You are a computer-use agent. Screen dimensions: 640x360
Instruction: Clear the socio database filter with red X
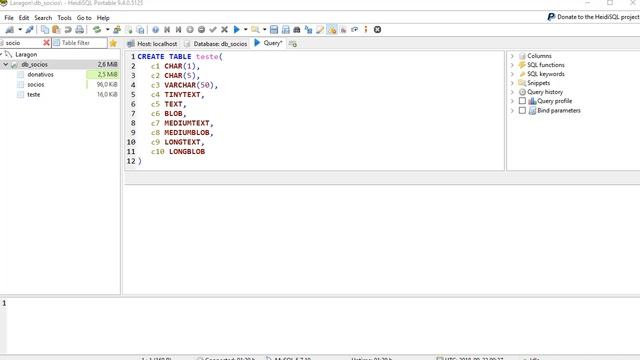click(x=46, y=43)
